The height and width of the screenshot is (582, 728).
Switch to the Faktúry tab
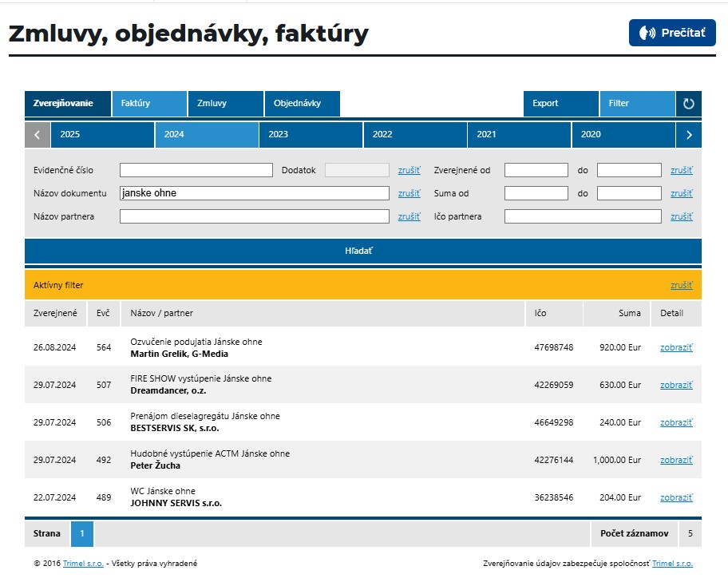[x=149, y=104]
